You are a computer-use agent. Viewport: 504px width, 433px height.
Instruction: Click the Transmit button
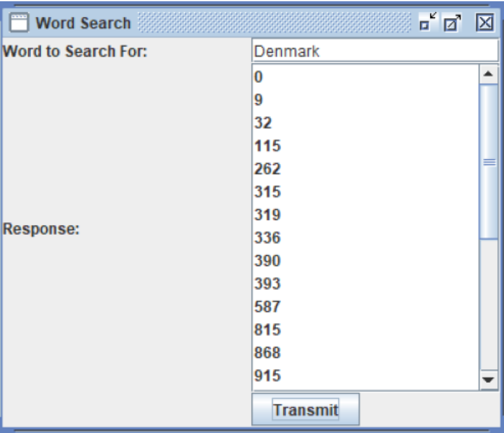pyautogui.click(x=305, y=409)
